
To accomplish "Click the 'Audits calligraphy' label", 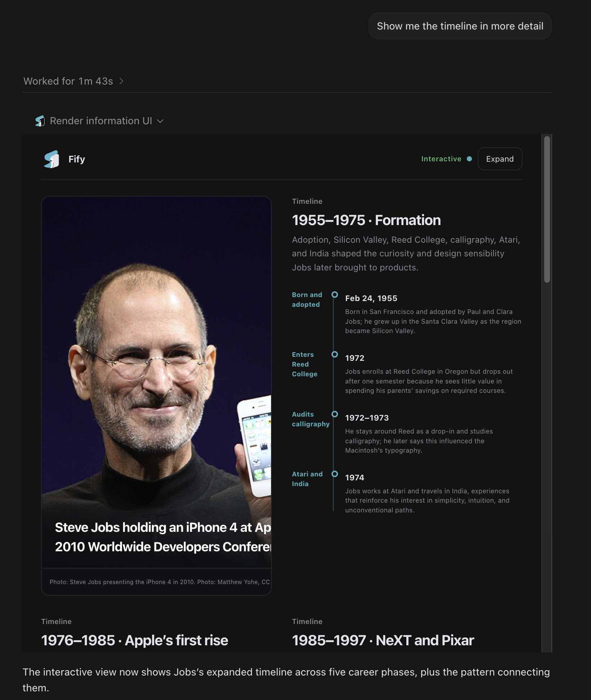I will point(311,419).
